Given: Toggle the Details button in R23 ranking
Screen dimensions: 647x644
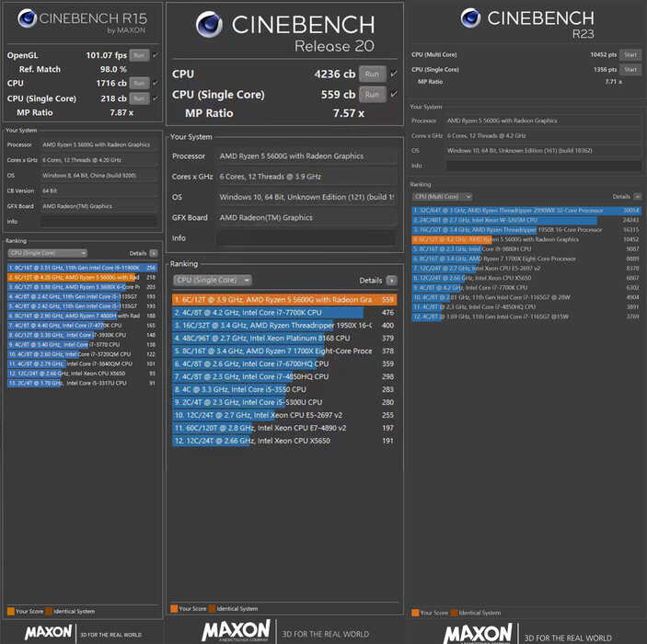Looking at the screenshot, I should coord(637,197).
